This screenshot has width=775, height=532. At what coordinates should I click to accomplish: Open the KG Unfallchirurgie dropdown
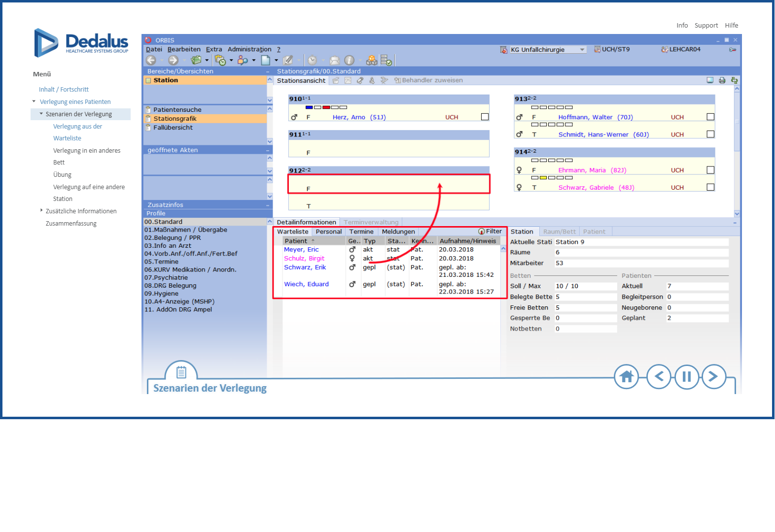[582, 50]
